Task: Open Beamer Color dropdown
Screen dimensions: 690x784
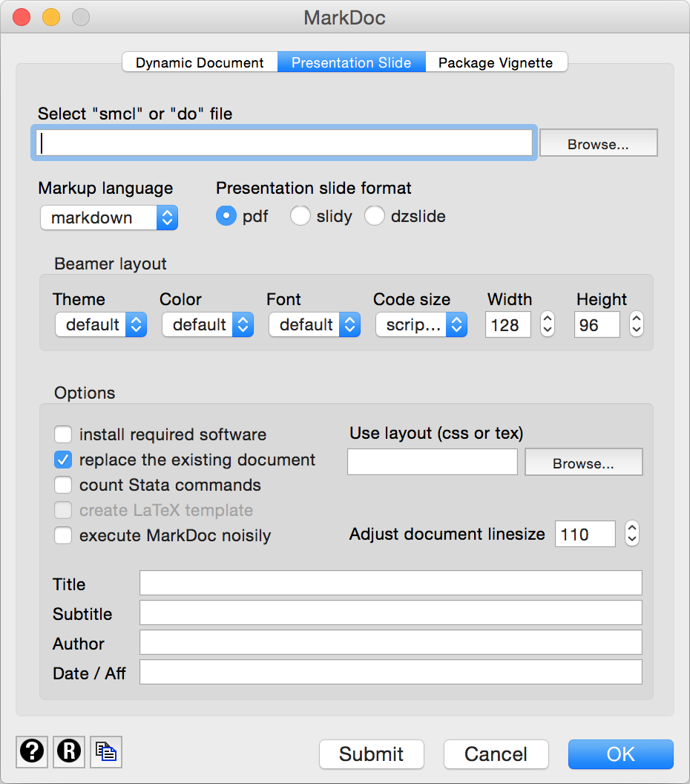Action: [x=208, y=324]
